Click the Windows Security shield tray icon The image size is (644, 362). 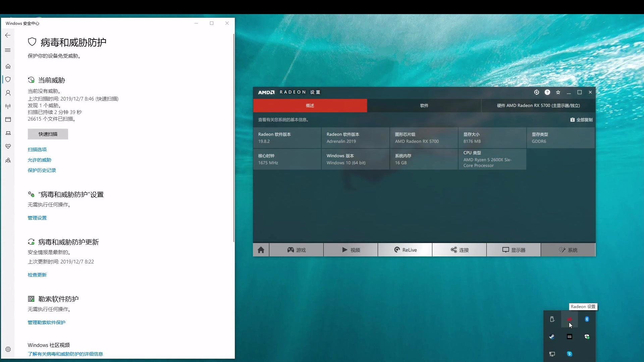coord(587,337)
